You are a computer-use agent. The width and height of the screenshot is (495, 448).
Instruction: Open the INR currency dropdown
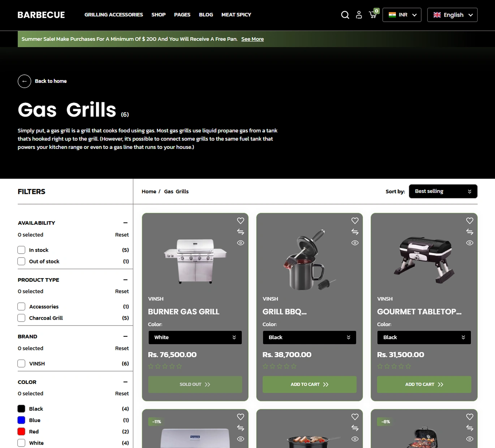pos(402,15)
